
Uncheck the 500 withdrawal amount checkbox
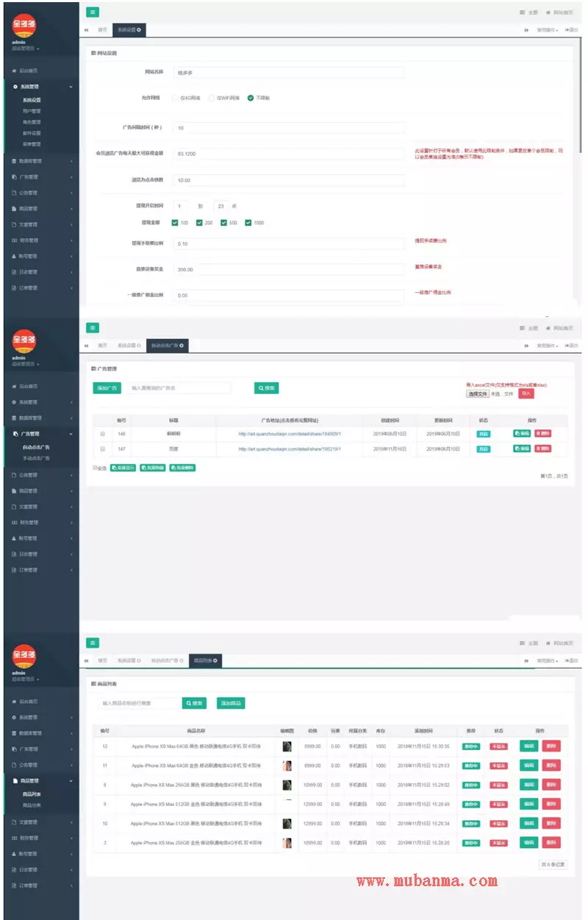coord(224,223)
